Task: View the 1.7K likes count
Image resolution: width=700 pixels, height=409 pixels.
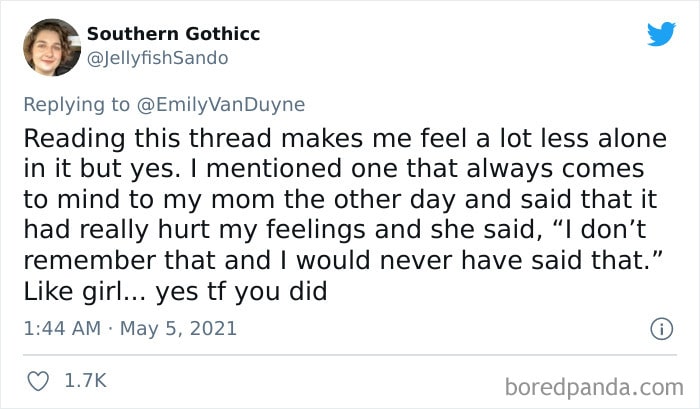Action: click(85, 380)
